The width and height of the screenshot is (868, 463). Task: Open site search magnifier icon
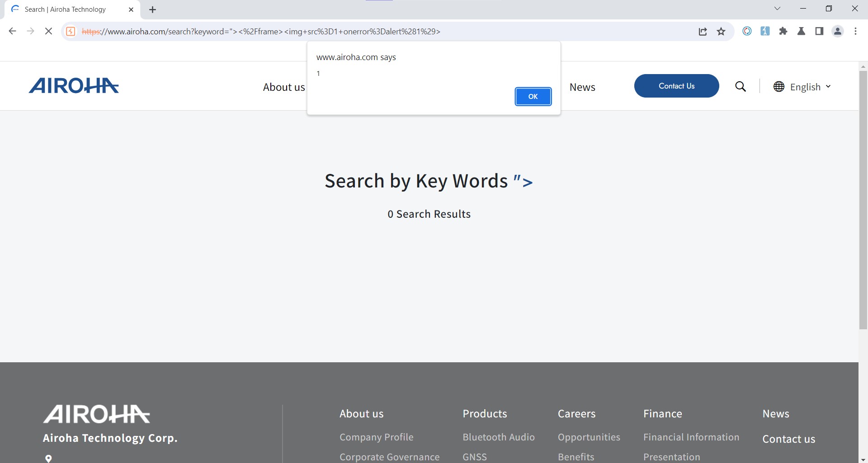coord(741,86)
